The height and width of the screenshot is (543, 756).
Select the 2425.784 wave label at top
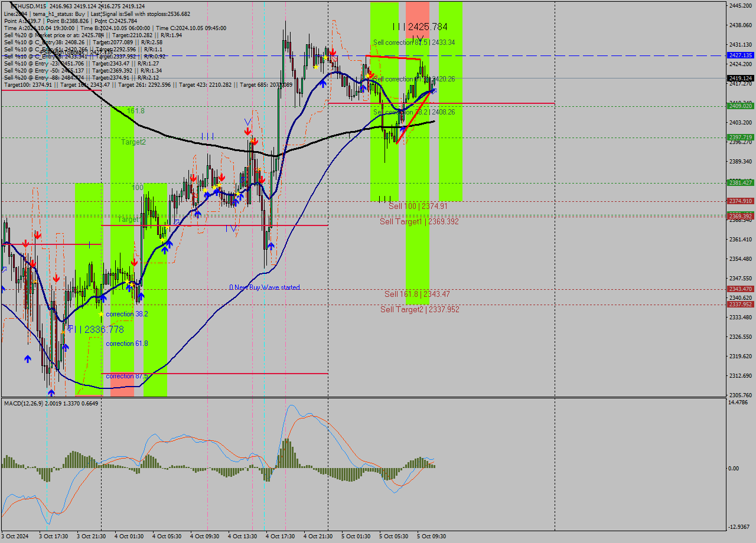(427, 27)
